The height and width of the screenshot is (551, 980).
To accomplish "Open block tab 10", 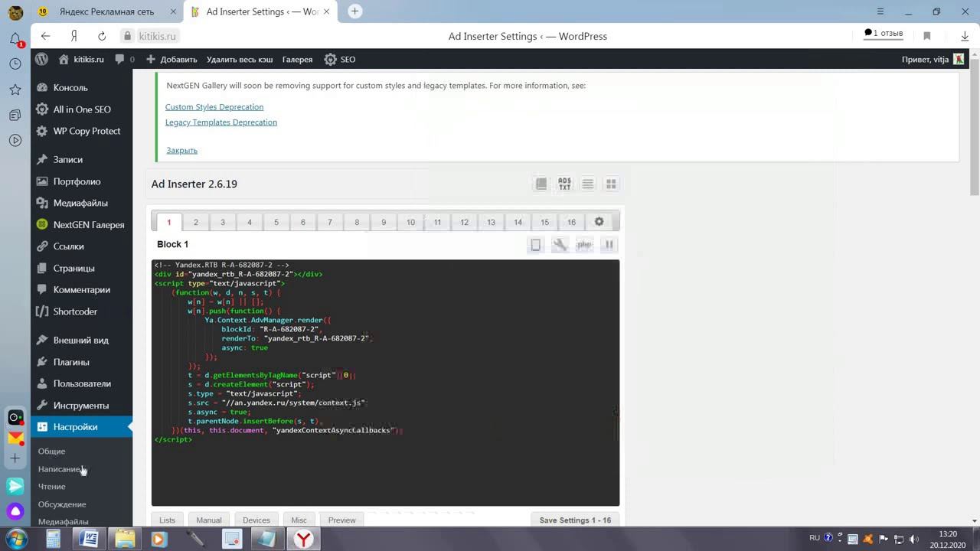I will [410, 222].
